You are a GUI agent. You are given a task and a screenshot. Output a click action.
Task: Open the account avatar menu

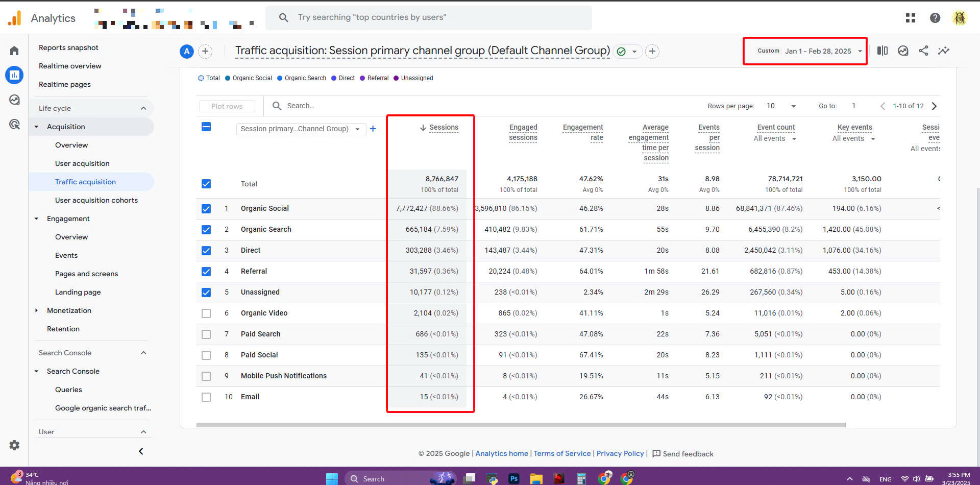(960, 18)
